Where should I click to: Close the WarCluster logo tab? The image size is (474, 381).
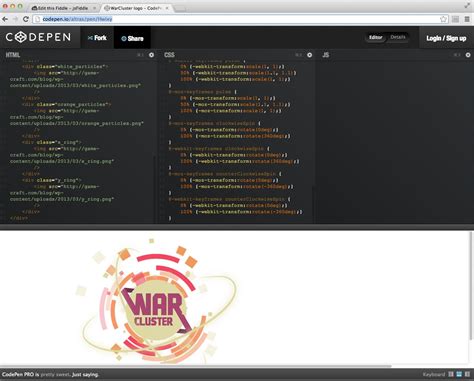[167, 8]
